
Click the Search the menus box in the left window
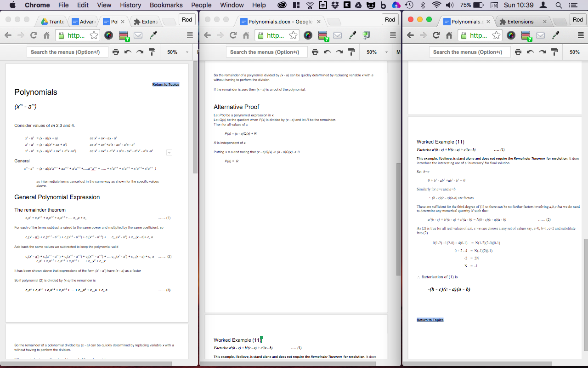[67, 52]
